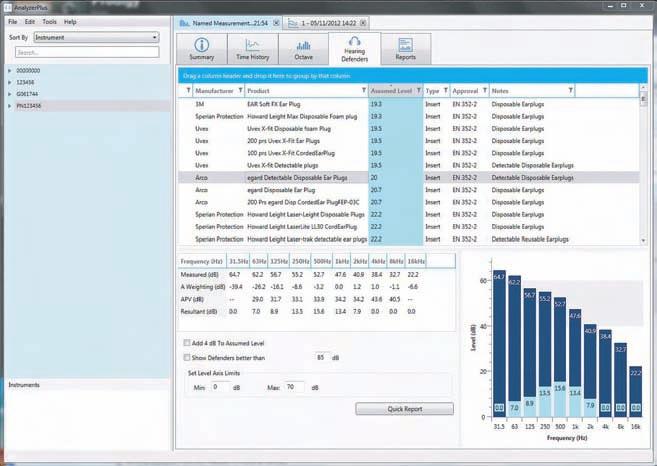Select the 3M EAR Soft FX Ear Plug row
This screenshot has width=657, height=466.
point(409,104)
